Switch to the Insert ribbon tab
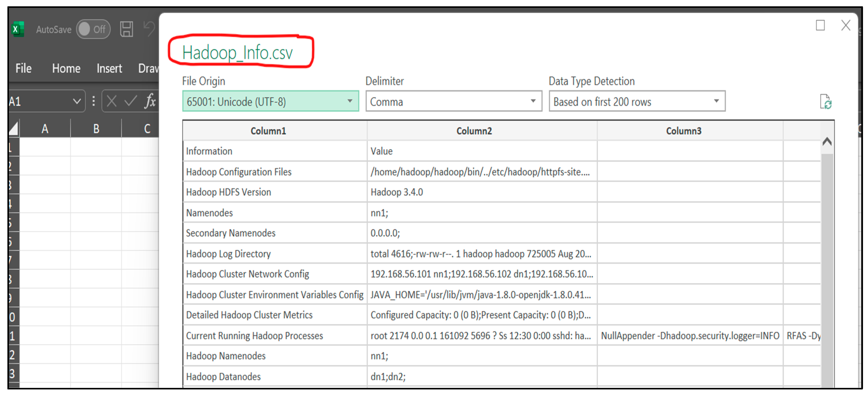The width and height of the screenshot is (868, 394). tap(109, 68)
